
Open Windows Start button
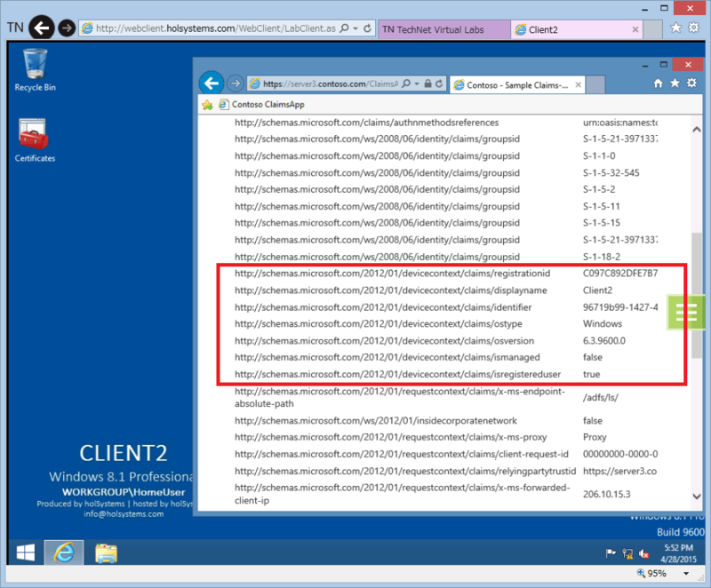26,552
